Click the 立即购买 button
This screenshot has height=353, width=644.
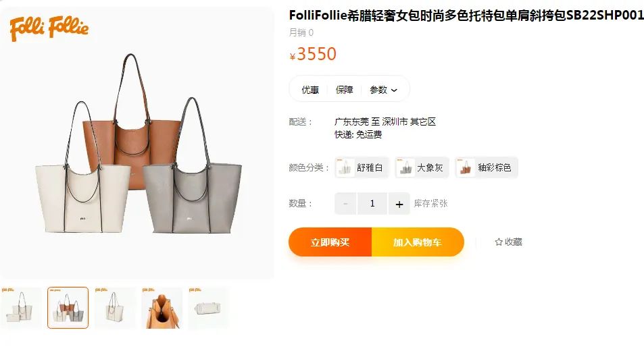(330, 242)
